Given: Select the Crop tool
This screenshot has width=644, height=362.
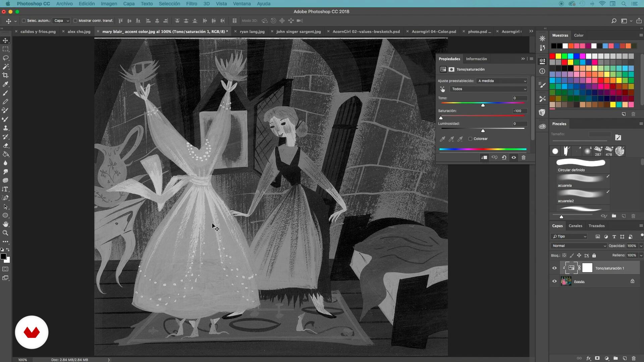Looking at the screenshot, I should pos(5,75).
